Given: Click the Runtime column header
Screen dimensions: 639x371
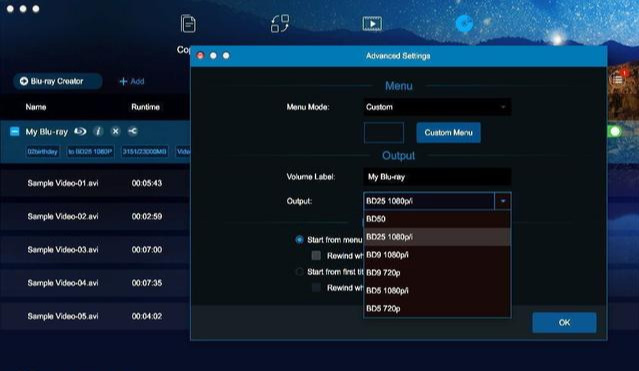Looking at the screenshot, I should pyautogui.click(x=145, y=107).
